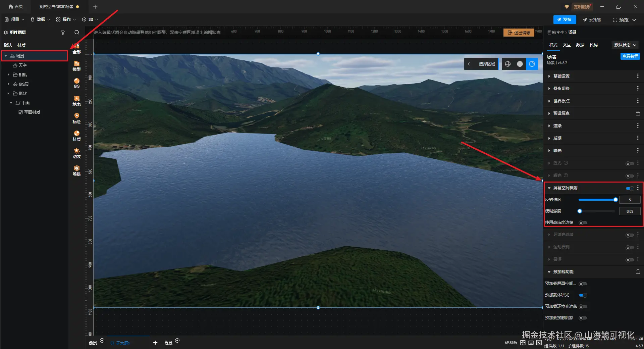The image size is (644, 349).
Task: Enable the 运动模糊 switch
Action: pyautogui.click(x=630, y=247)
